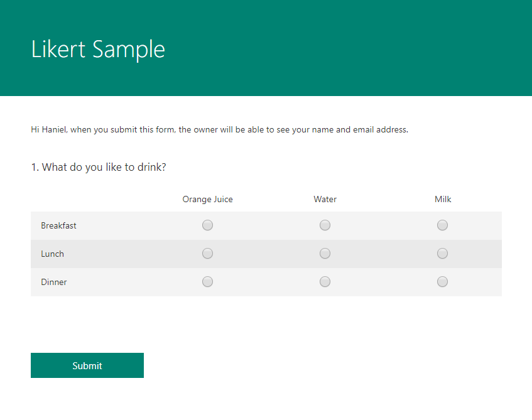Click the Dinner row label
The height and width of the screenshot is (420, 532).
[x=53, y=281]
